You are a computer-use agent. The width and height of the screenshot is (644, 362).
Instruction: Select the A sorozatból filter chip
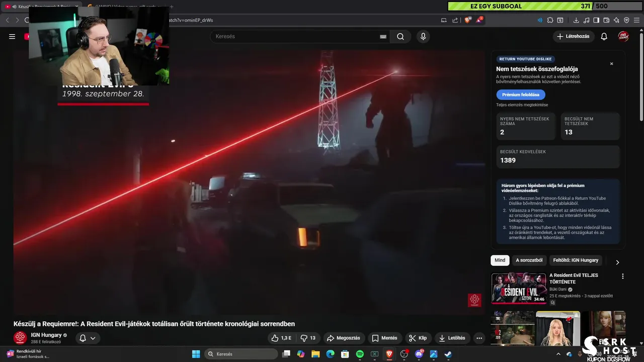529,260
